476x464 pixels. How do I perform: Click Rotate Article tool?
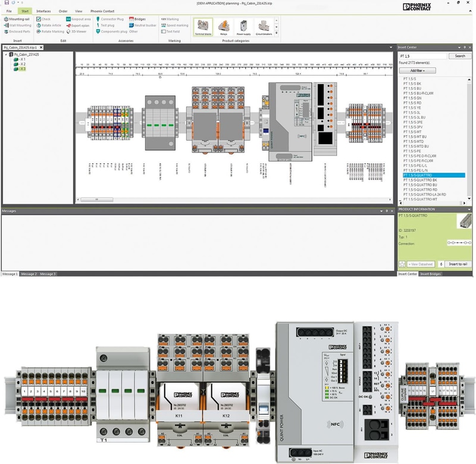49,25
